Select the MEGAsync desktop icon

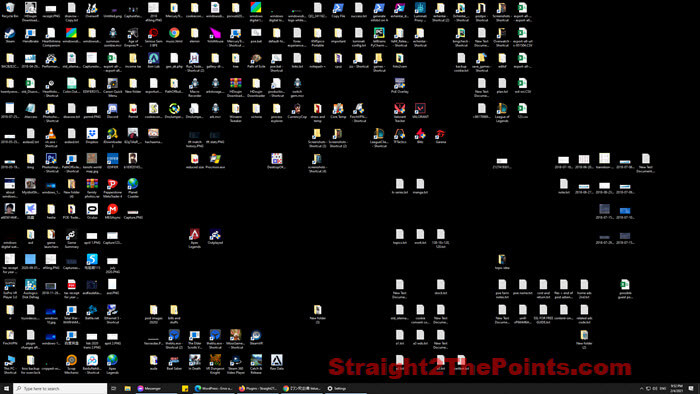112,212
